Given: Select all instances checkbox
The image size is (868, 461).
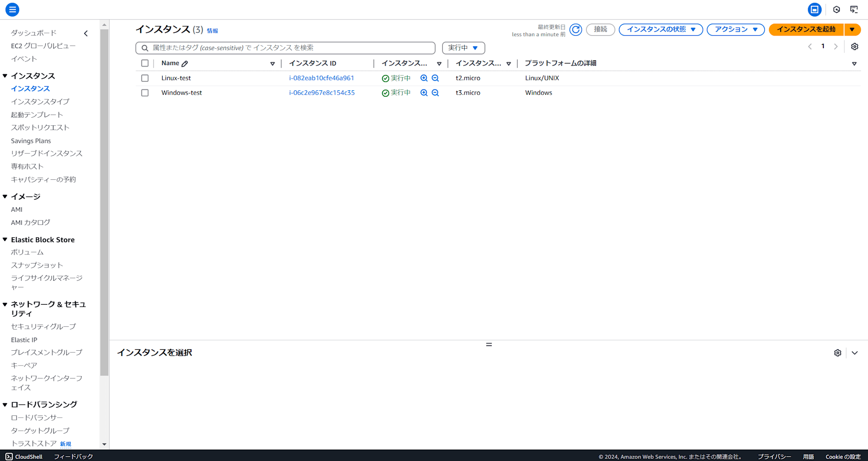Looking at the screenshot, I should (145, 63).
